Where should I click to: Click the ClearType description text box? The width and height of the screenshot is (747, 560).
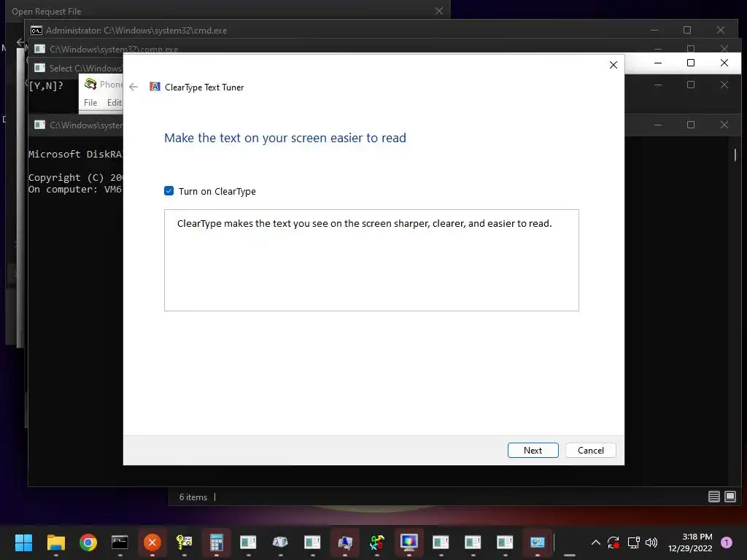point(371,260)
